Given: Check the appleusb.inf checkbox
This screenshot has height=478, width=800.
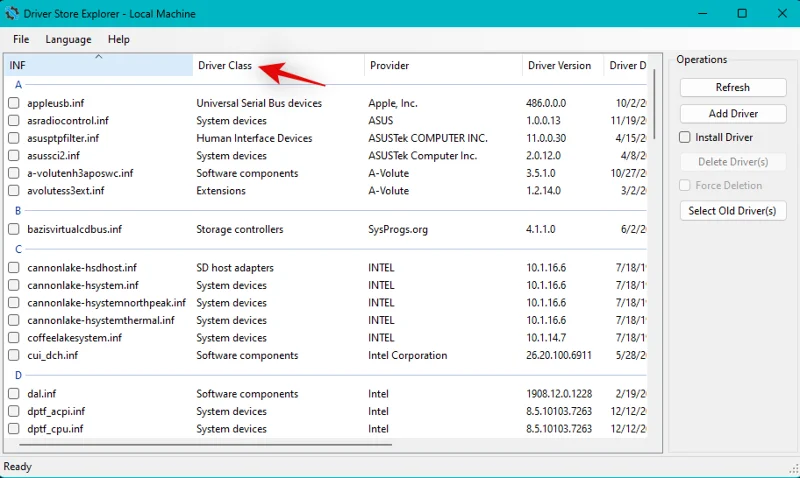Looking at the screenshot, I should [x=14, y=103].
